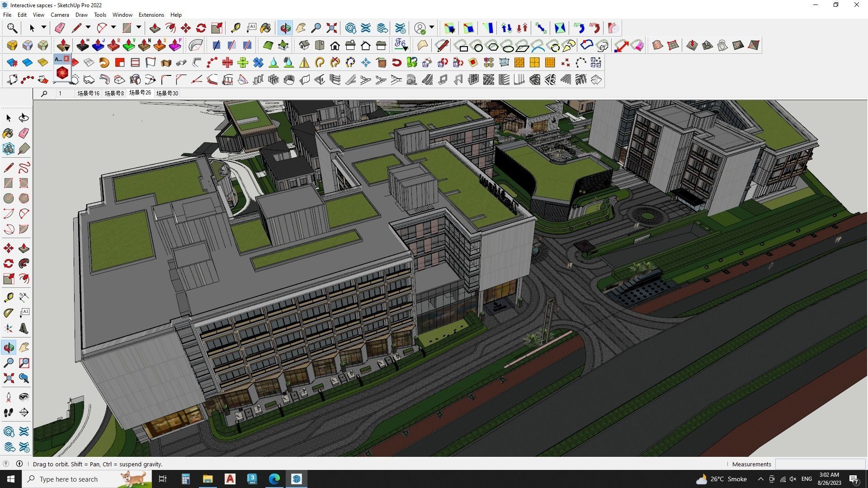This screenshot has width=868, height=488.
Task: Open the F6 fredo tools dropdown
Action: tap(401, 45)
